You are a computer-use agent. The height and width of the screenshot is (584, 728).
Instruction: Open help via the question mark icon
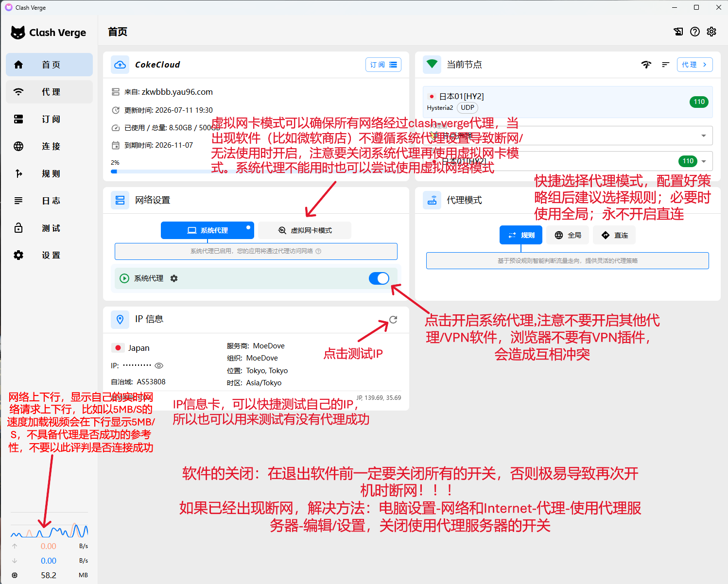[x=695, y=32]
